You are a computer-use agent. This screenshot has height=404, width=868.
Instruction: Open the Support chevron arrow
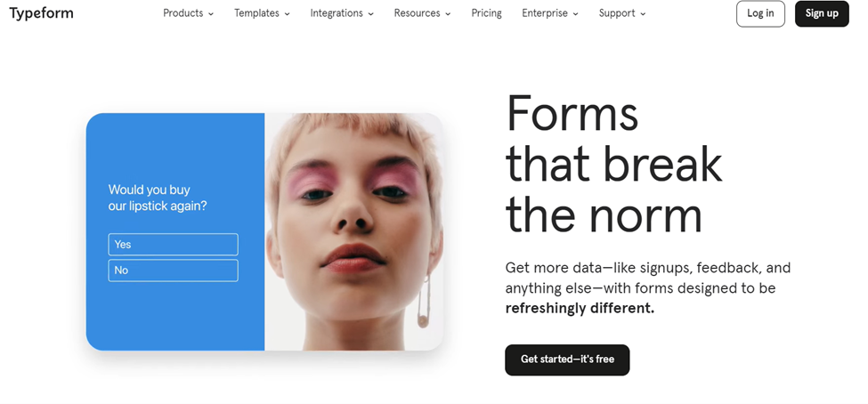pos(643,14)
